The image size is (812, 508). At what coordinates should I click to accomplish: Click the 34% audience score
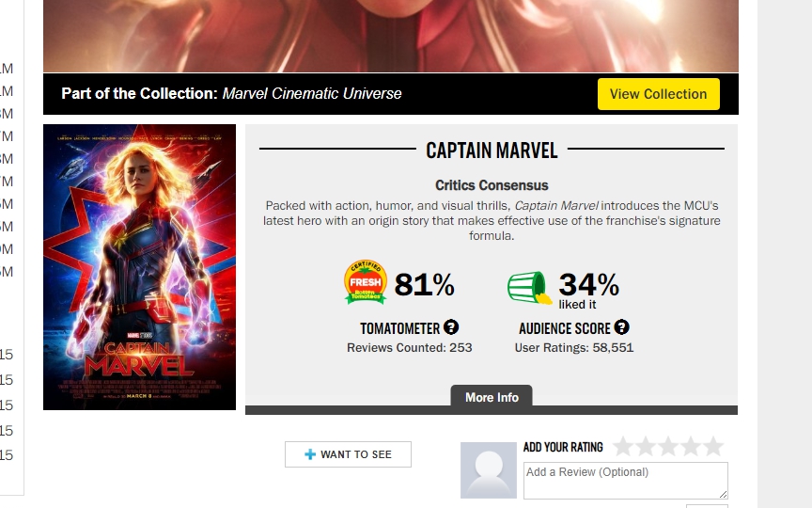588,283
